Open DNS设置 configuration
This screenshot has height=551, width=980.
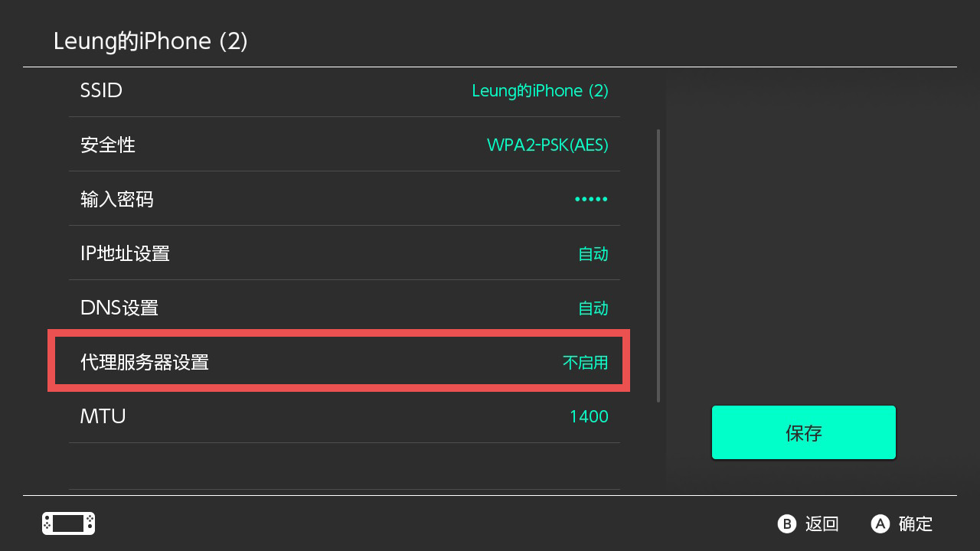[x=345, y=308]
